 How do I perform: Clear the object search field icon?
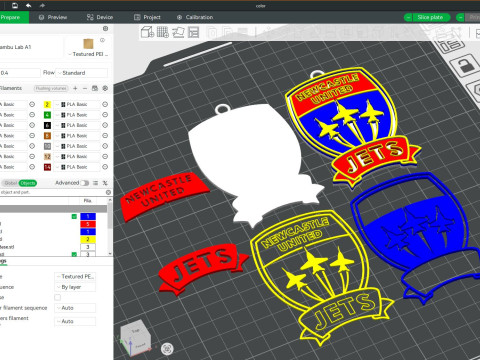pos(108,192)
